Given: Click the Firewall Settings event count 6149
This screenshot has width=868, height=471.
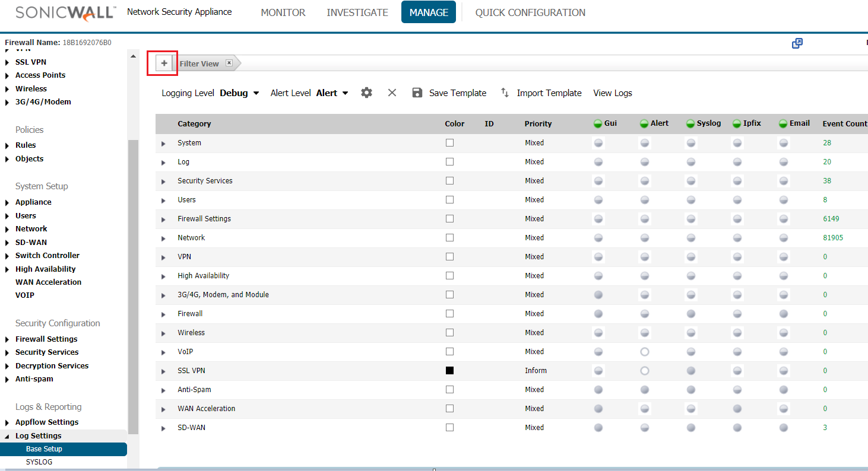Looking at the screenshot, I should (x=831, y=219).
